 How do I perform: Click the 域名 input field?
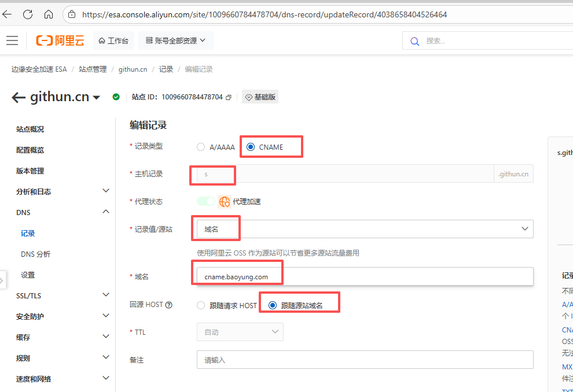pyautogui.click(x=365, y=276)
